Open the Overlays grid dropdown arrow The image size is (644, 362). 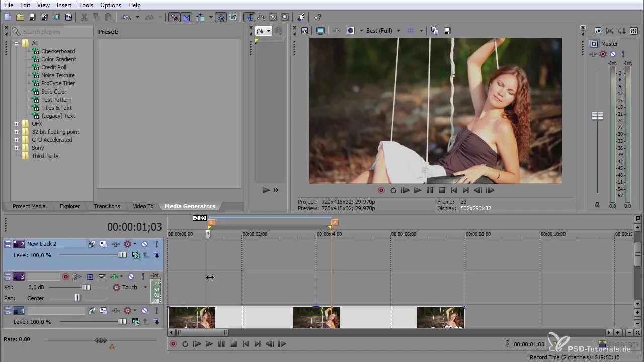tap(421, 31)
